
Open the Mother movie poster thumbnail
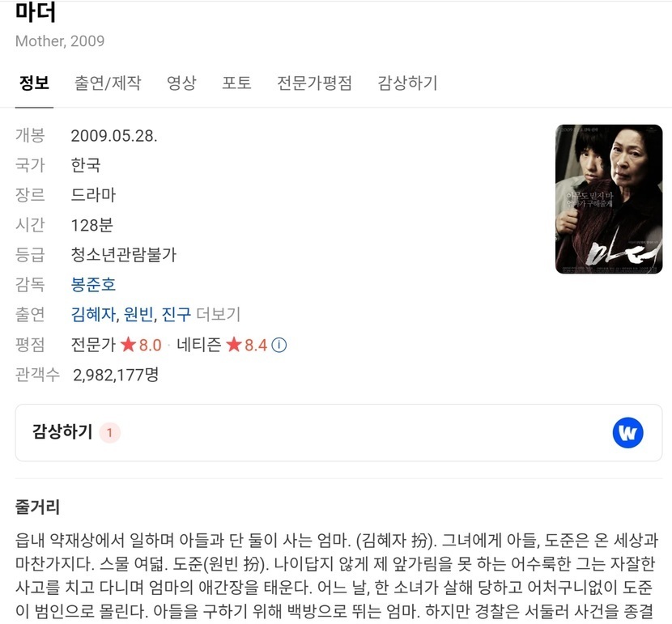[609, 199]
